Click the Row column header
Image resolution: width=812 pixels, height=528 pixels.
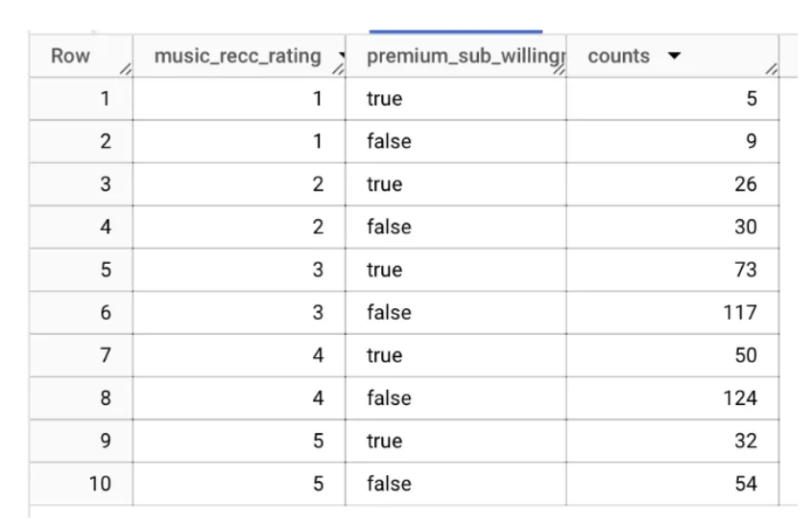(70, 57)
